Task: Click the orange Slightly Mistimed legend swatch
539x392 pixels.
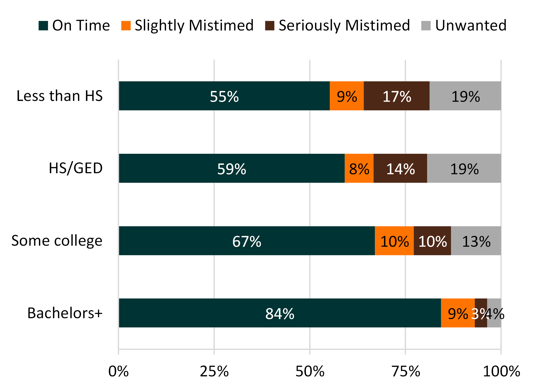Action: [126, 26]
